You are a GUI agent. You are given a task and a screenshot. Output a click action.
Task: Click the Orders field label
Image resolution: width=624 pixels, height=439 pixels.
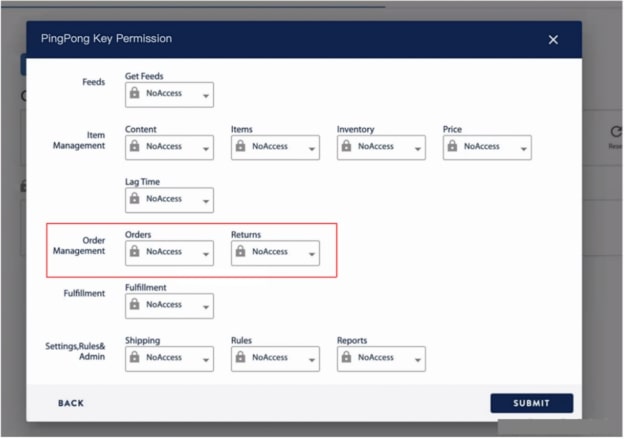[x=138, y=235]
